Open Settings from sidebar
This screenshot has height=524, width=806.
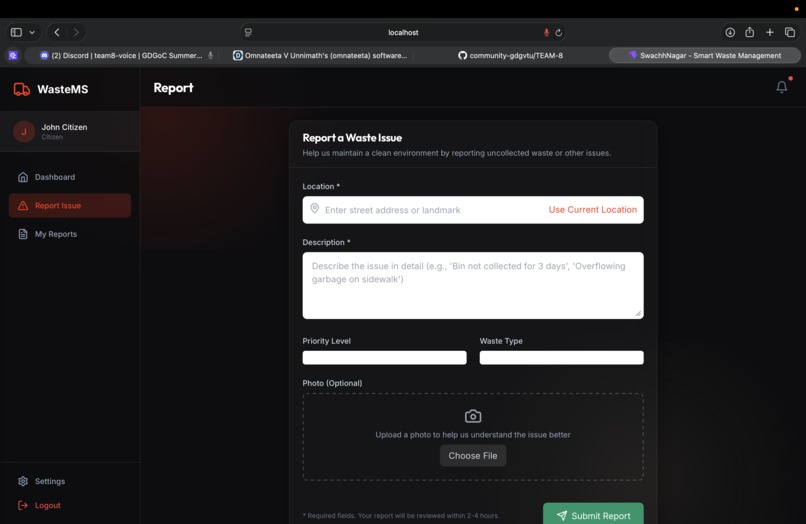click(x=70, y=481)
